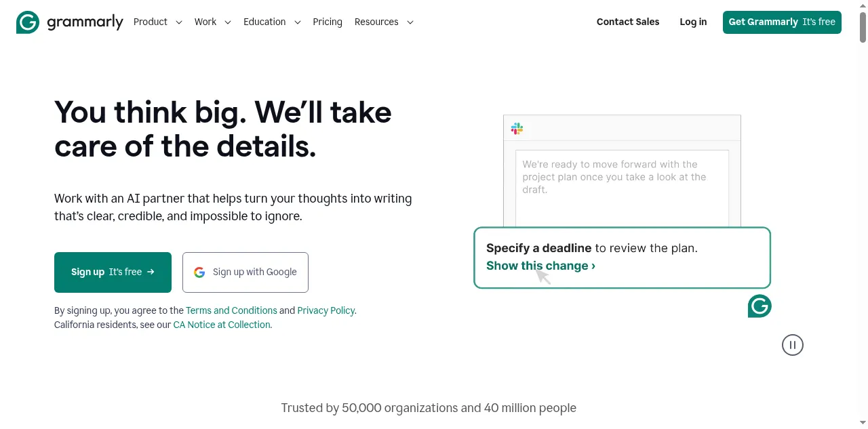Click the Google logo on the sign-up button
Screen dimensions: 868x429
click(199, 272)
